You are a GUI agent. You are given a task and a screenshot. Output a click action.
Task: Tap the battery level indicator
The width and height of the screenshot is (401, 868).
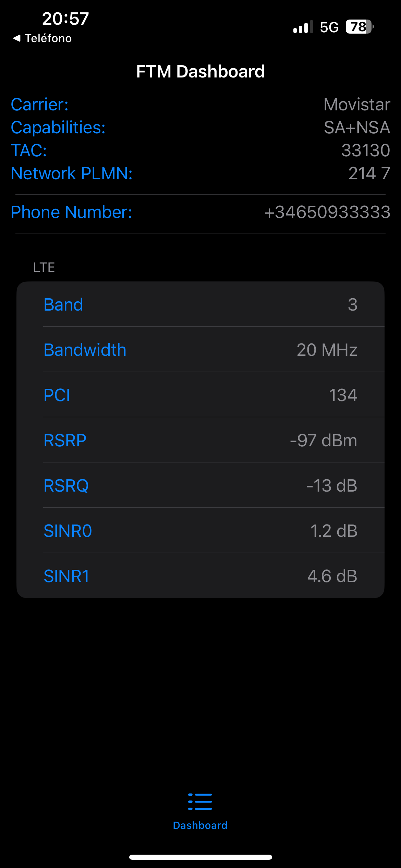click(359, 27)
